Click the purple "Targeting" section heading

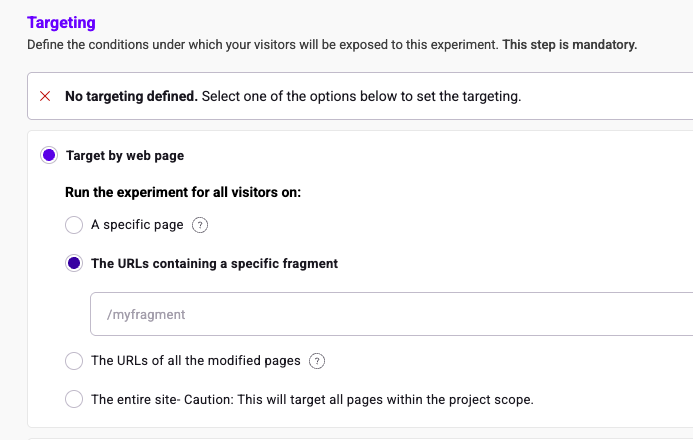pyautogui.click(x=62, y=22)
